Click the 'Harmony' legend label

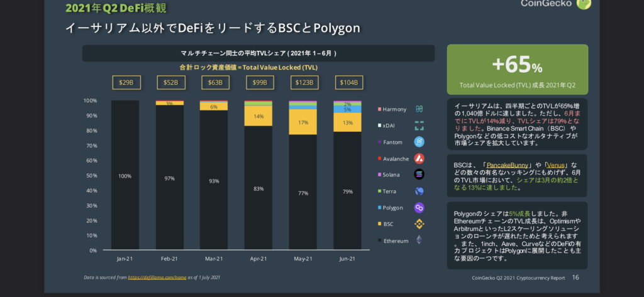click(394, 109)
